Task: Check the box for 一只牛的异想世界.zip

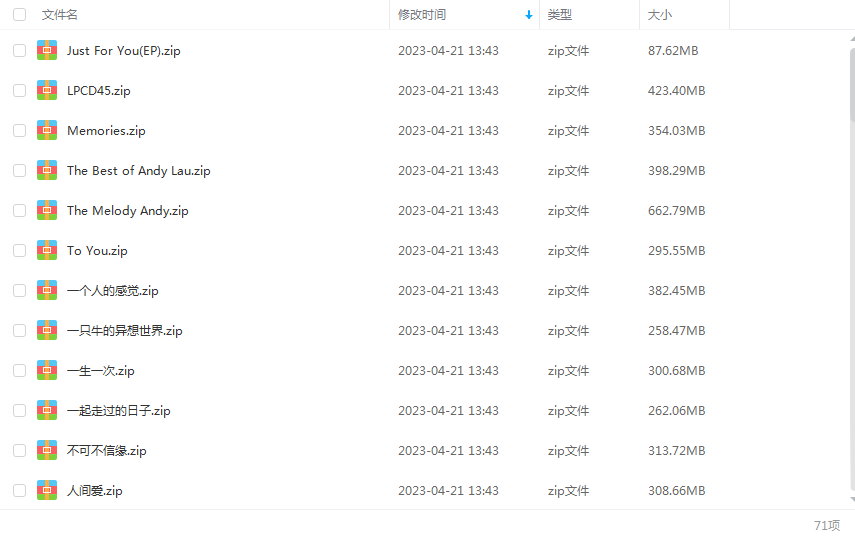Action: (x=20, y=330)
